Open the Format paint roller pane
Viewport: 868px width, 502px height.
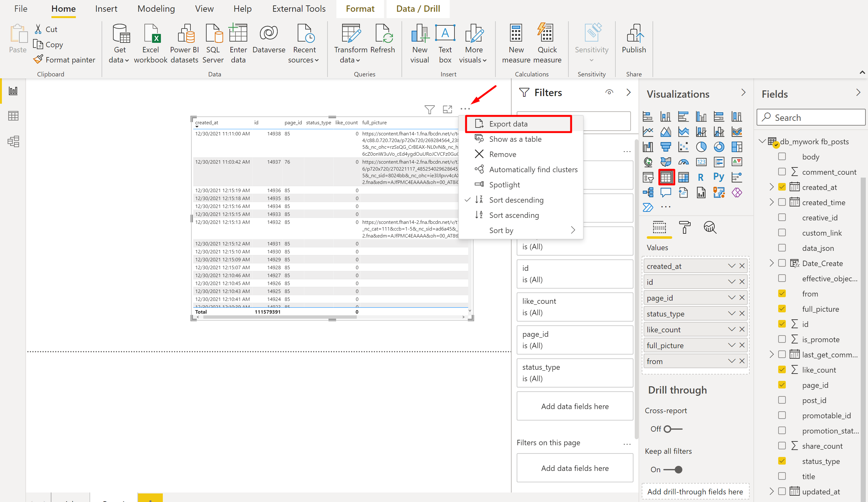tap(685, 227)
